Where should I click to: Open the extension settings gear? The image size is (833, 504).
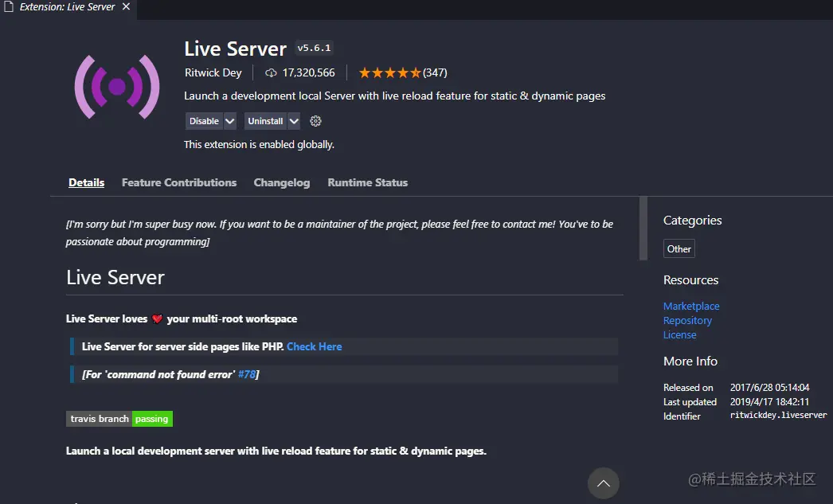315,121
